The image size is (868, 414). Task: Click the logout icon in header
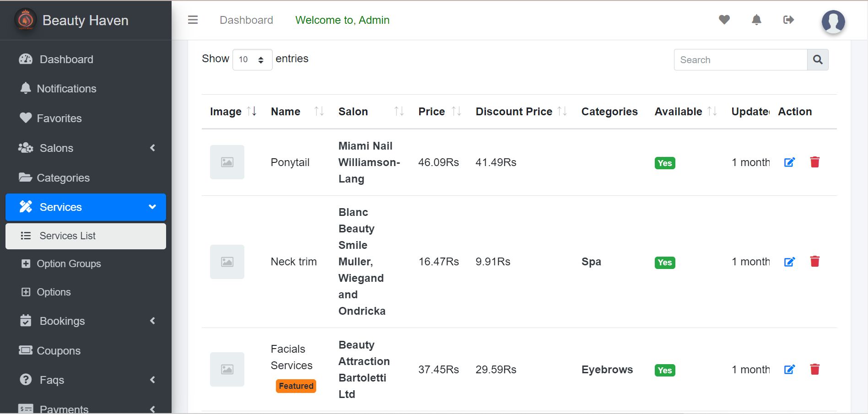pos(788,20)
